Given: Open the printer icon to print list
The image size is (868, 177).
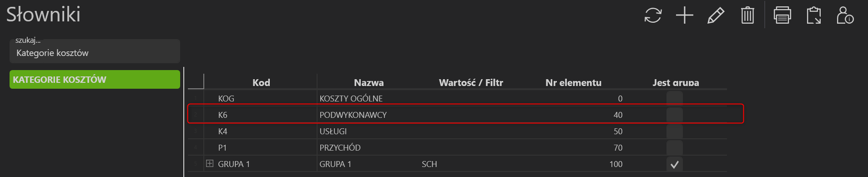Looking at the screenshot, I should [x=782, y=15].
